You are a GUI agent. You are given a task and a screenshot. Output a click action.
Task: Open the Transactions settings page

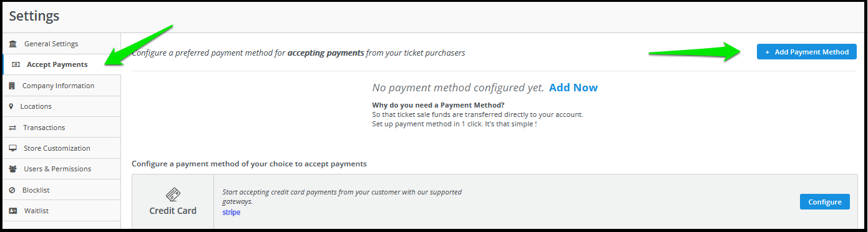pos(61,128)
